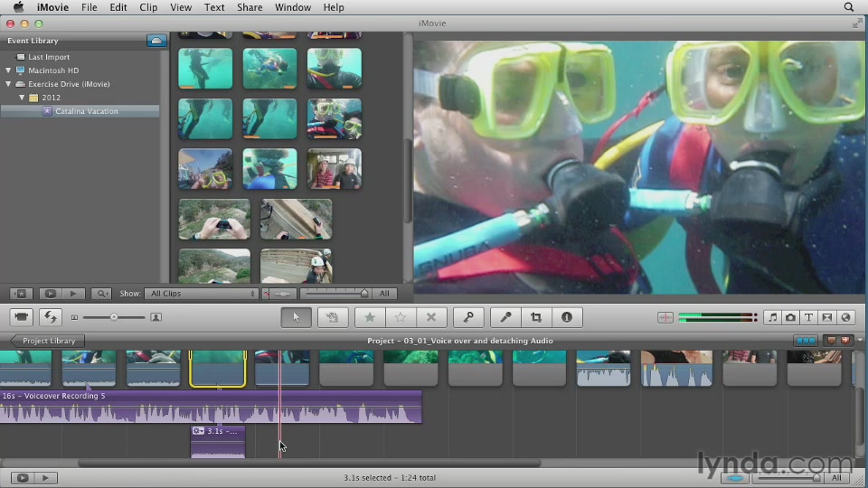
Task: Toggle favorites-and-rejects filter star button
Action: [21, 294]
